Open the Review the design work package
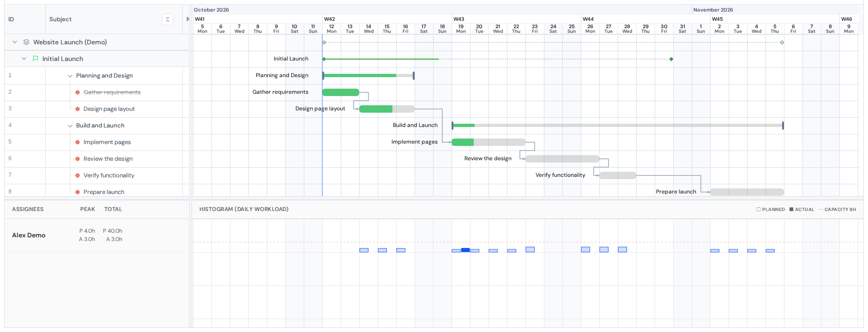Screen dimensions: 868x332 click(x=108, y=159)
